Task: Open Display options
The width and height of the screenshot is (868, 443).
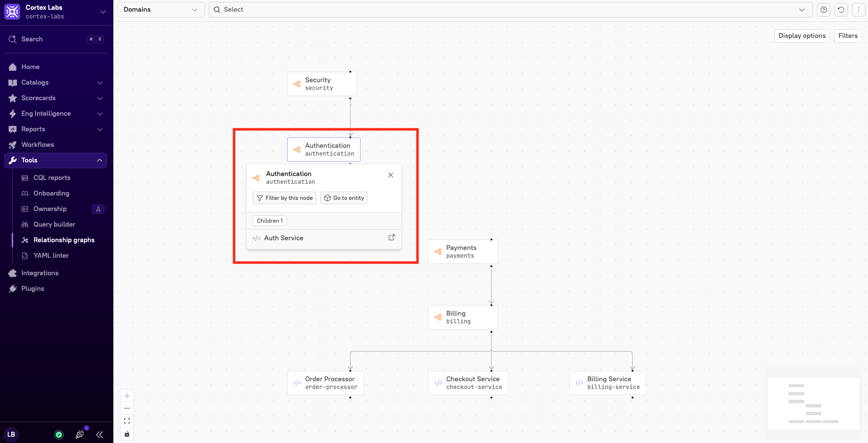Action: point(802,36)
